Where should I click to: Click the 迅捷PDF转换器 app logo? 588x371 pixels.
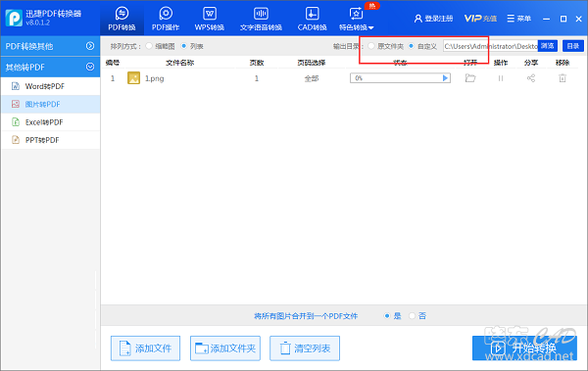tap(14, 18)
